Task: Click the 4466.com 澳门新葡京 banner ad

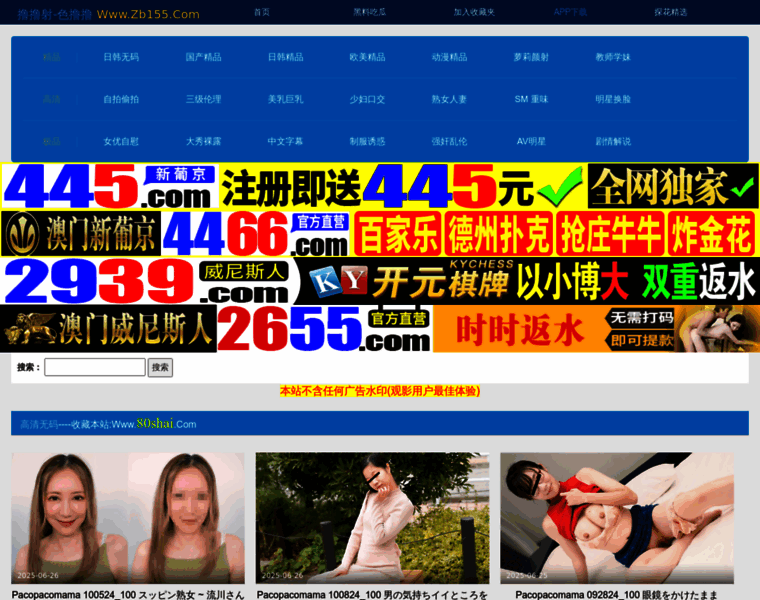Action: 380,233
